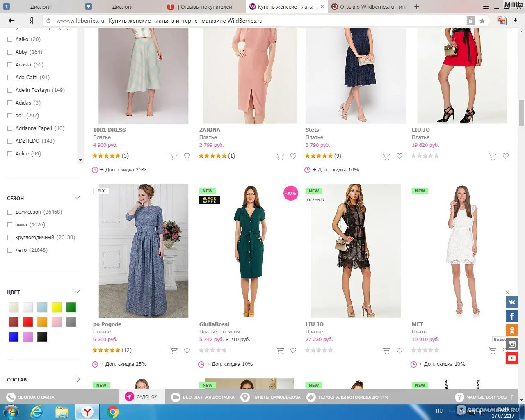Switch to Отзыв о Wildberries.ru tab

[369, 7]
